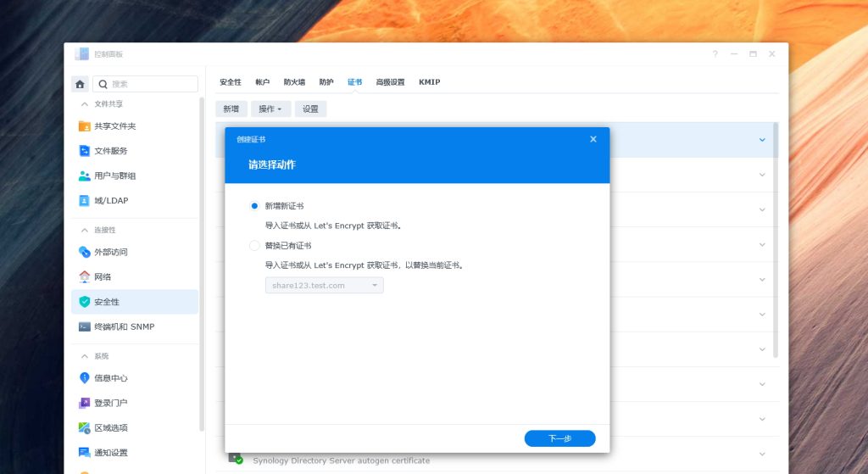868x474 pixels.
Task: Collapse the 系统 sidebar section
Action: coord(84,357)
